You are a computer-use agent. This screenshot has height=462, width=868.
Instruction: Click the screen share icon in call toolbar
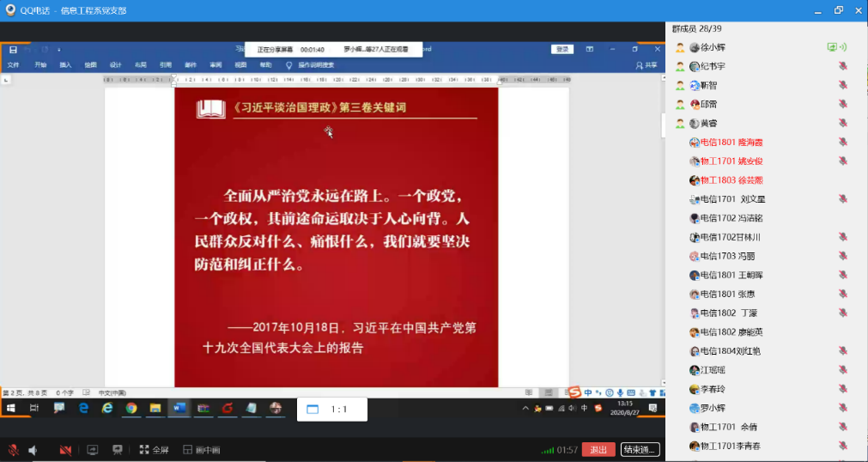(x=92, y=450)
